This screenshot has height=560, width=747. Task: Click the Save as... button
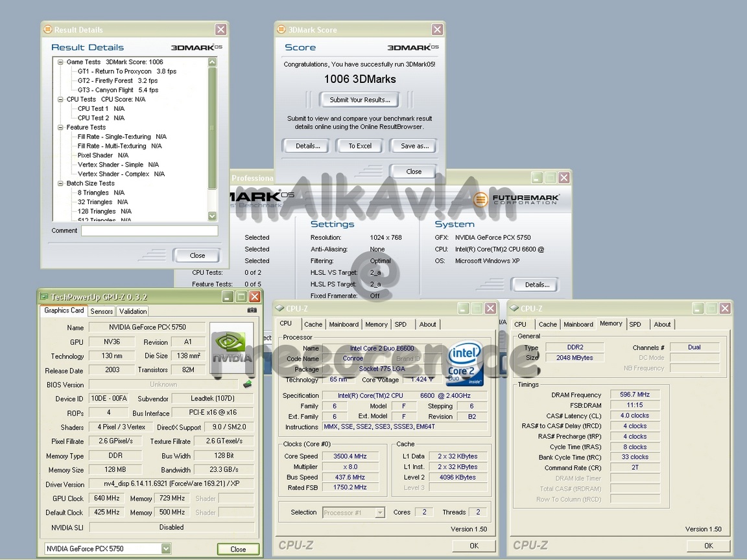[x=414, y=146]
